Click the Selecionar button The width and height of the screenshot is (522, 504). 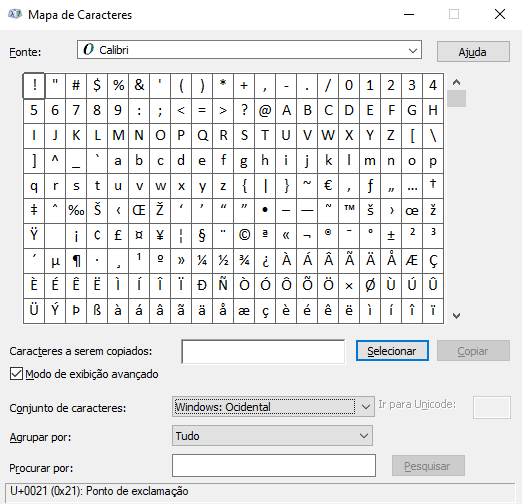tap(392, 351)
